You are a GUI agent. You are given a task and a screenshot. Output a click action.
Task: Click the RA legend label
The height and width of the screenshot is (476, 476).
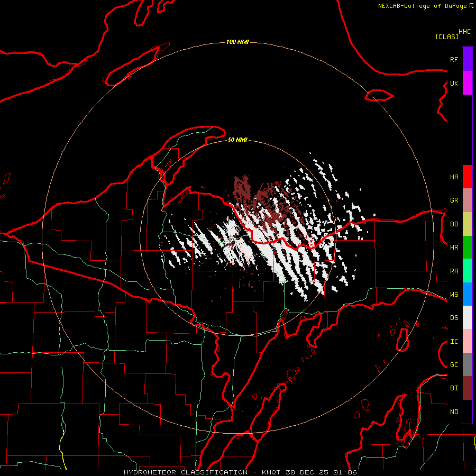(454, 271)
